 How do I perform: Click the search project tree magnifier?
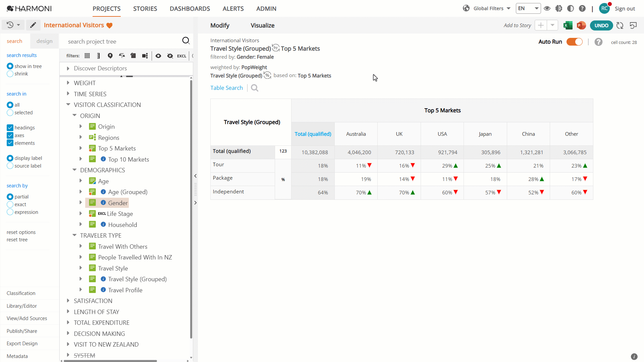pos(186,41)
